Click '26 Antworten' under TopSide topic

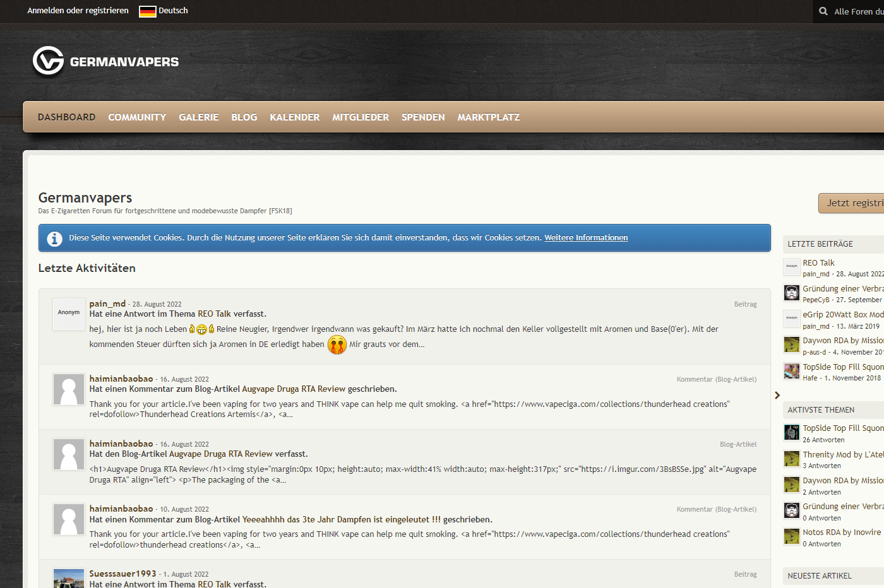823,440
